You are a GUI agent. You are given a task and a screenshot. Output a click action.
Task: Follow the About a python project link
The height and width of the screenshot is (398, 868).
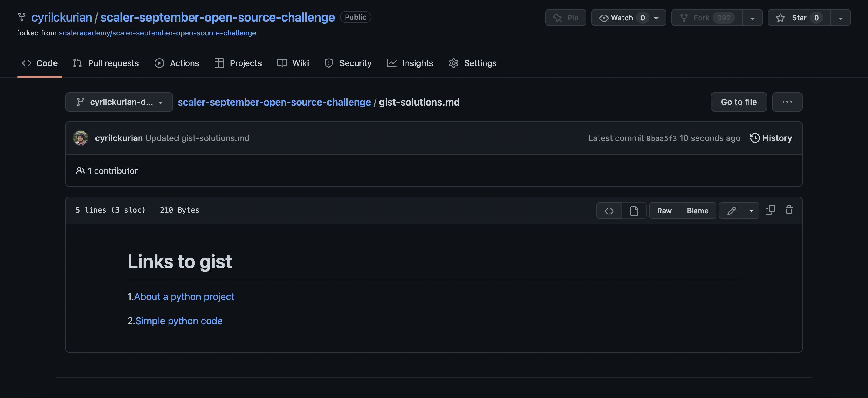(x=184, y=297)
